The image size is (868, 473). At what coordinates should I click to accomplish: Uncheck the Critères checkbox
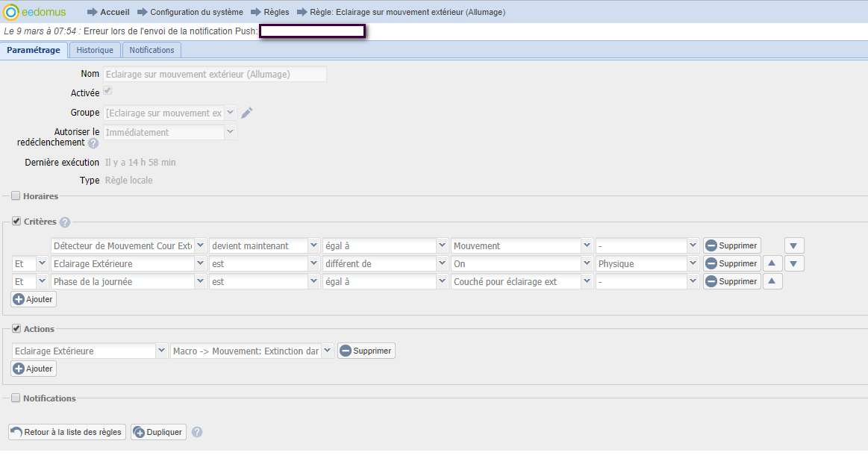pyautogui.click(x=16, y=222)
